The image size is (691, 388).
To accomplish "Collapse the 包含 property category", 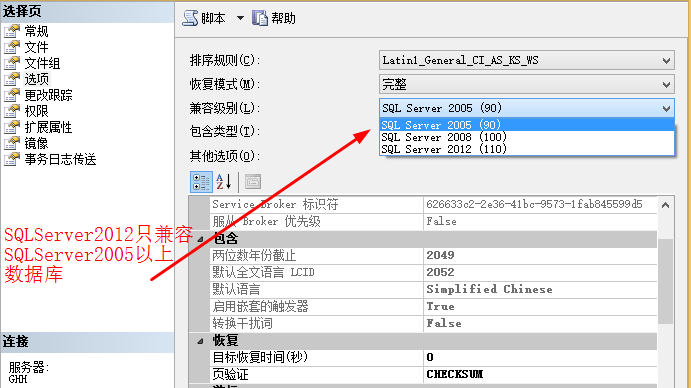I will point(201,239).
